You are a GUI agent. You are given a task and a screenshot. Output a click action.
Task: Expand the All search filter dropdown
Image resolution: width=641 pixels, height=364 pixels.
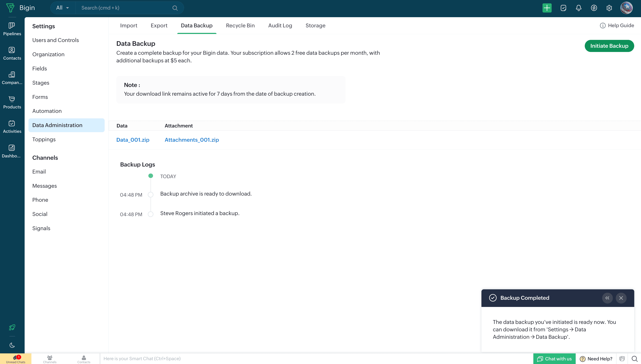63,8
